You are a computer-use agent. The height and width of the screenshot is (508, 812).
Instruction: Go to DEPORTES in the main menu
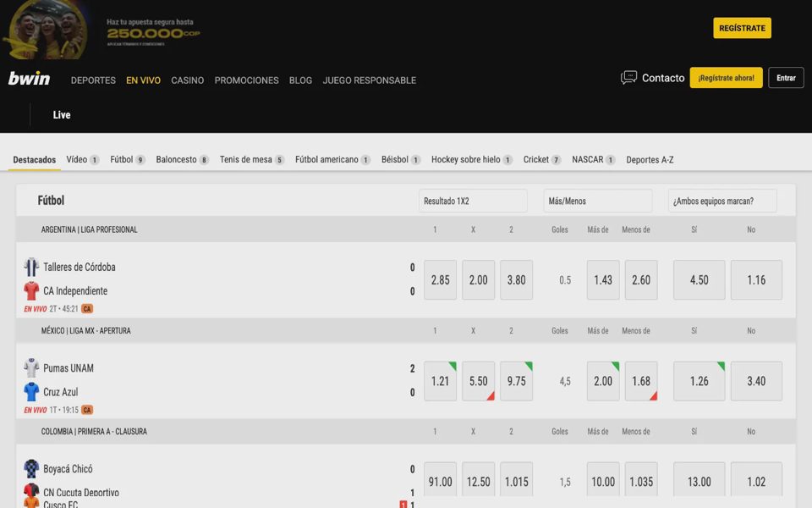93,80
